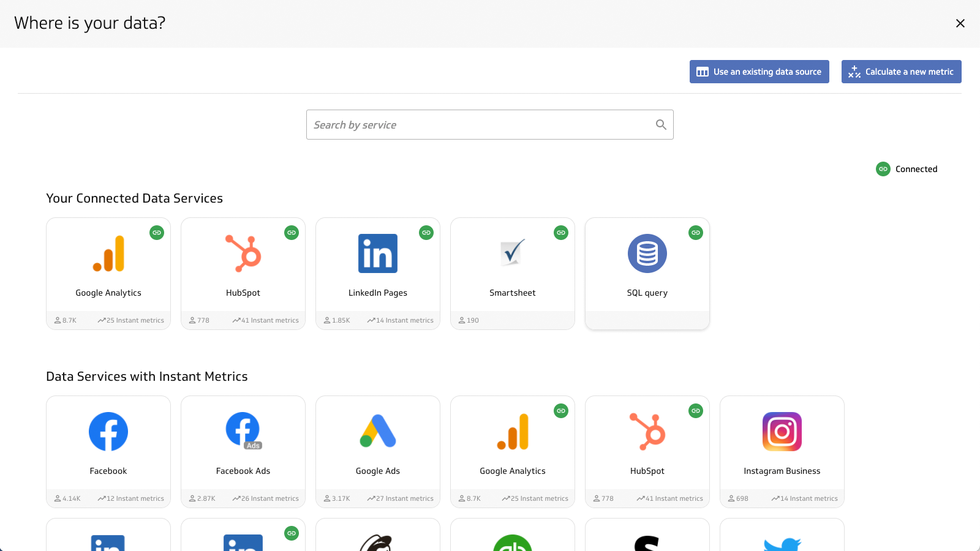
Task: Click 14 Instant metrics on LinkedIn Pages
Action: click(401, 320)
